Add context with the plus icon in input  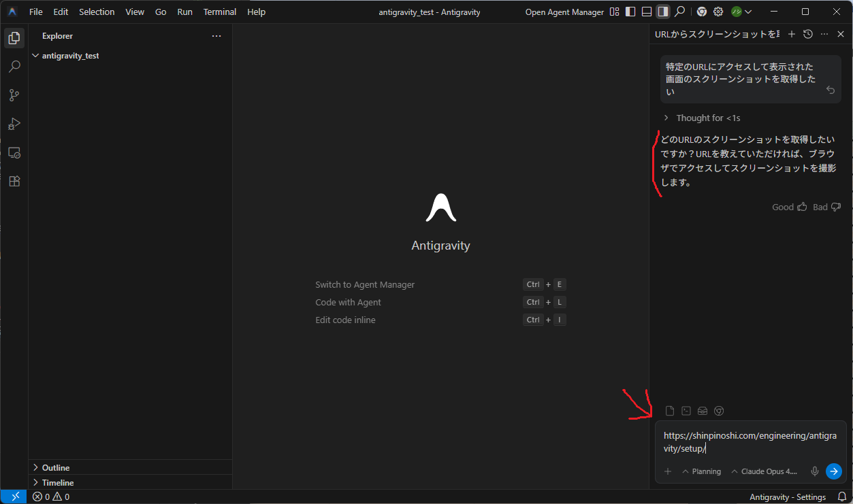668,471
